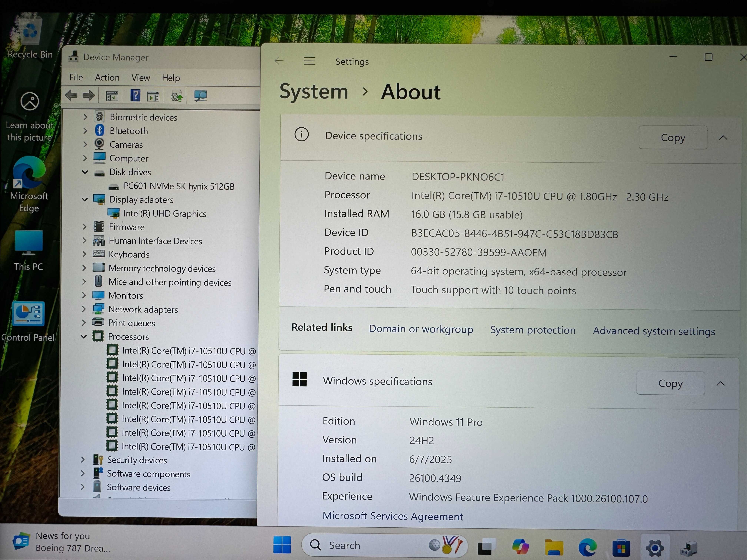Click the Device Manager icon on taskbar
The width and height of the screenshot is (747, 560).
pyautogui.click(x=688, y=549)
